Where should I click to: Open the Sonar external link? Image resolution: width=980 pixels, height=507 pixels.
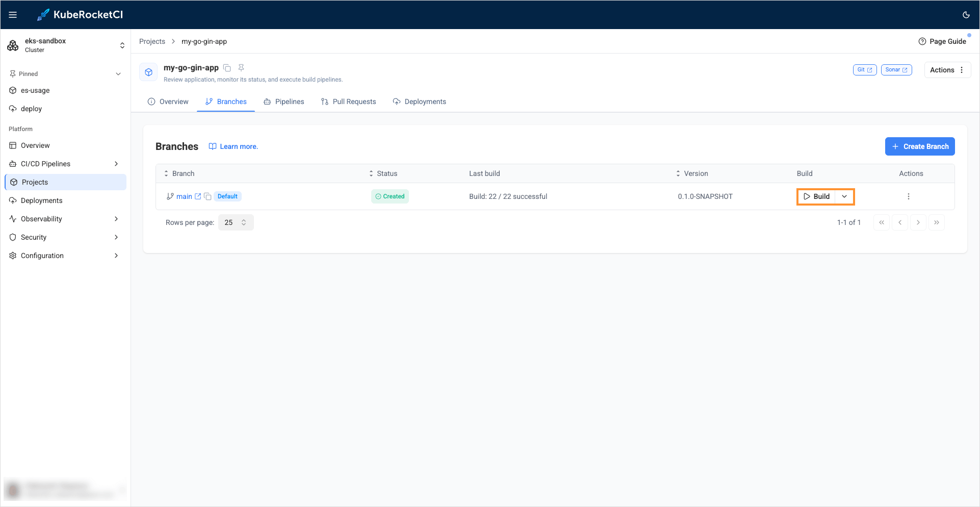[x=896, y=70]
